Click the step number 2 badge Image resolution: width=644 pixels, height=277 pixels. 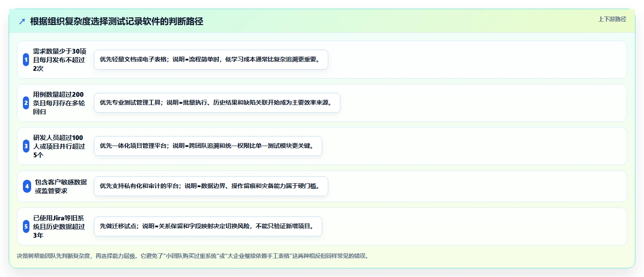(x=26, y=103)
